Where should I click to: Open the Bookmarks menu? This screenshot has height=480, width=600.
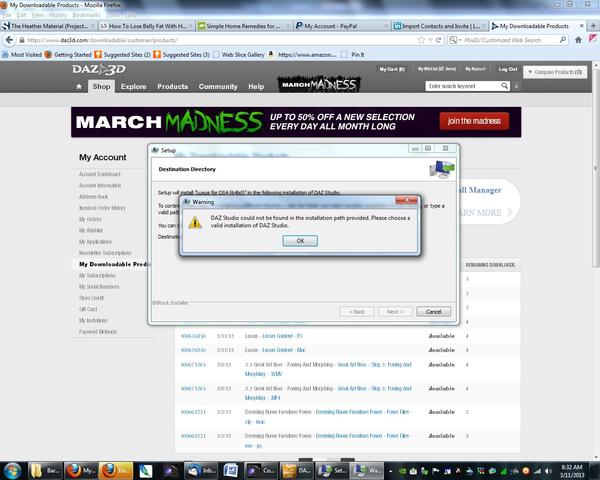86,15
